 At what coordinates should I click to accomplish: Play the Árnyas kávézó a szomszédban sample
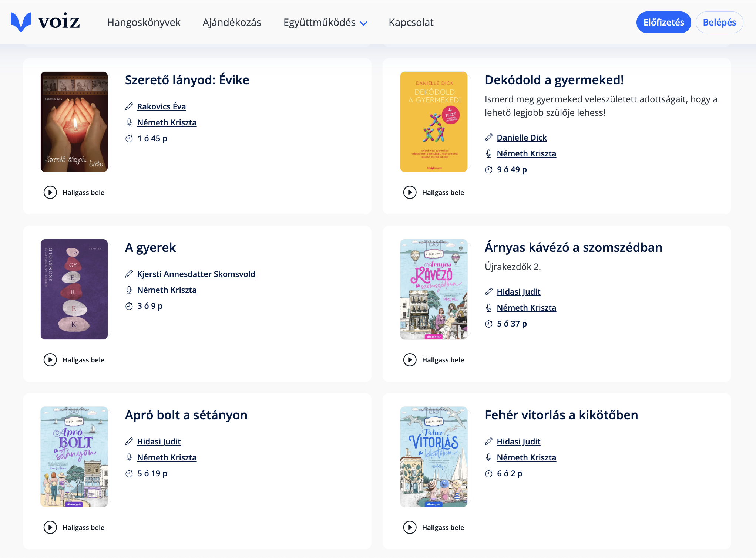coord(410,360)
